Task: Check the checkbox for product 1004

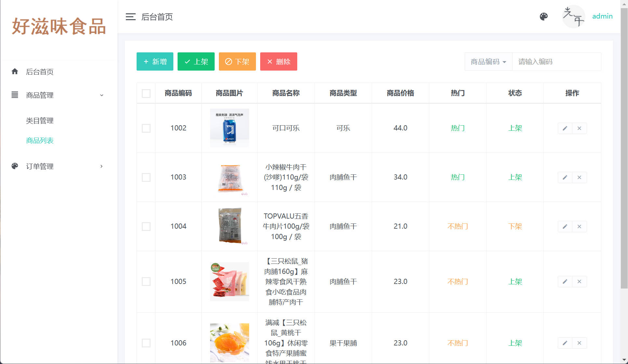Action: 146,226
